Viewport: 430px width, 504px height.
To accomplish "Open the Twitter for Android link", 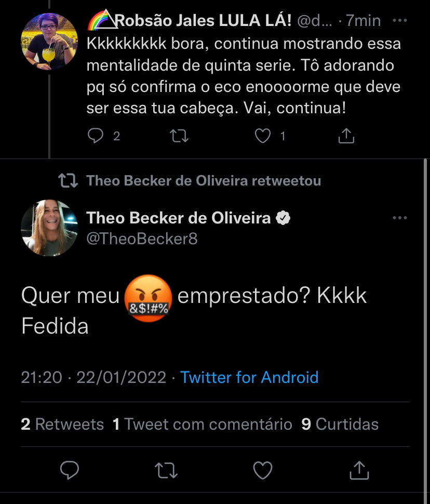I will click(249, 377).
